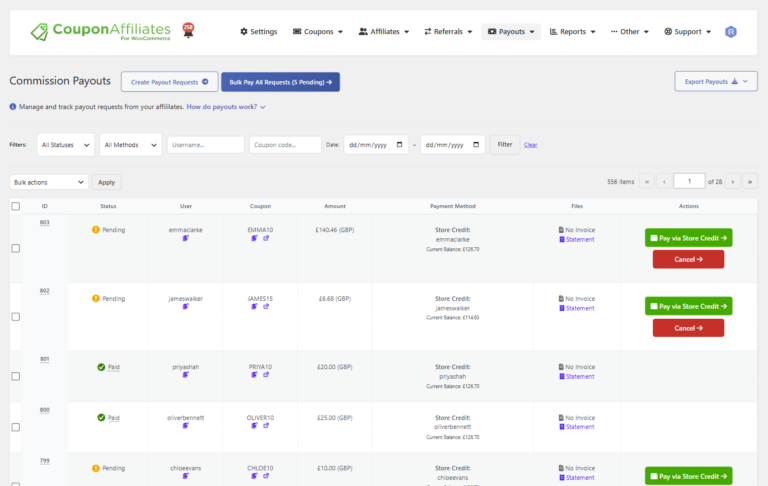The width and height of the screenshot is (768, 486).
Task: Cancel the jameswalker payout request
Action: click(688, 328)
